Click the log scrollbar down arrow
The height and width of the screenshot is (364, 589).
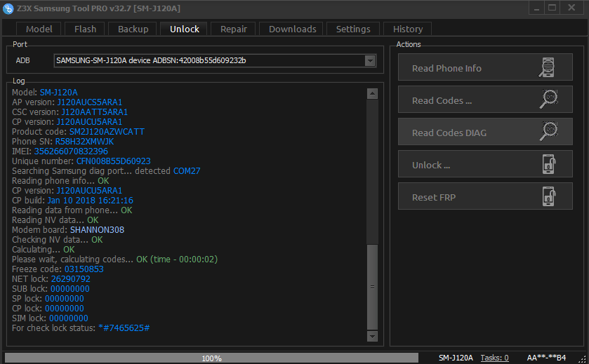tap(372, 336)
